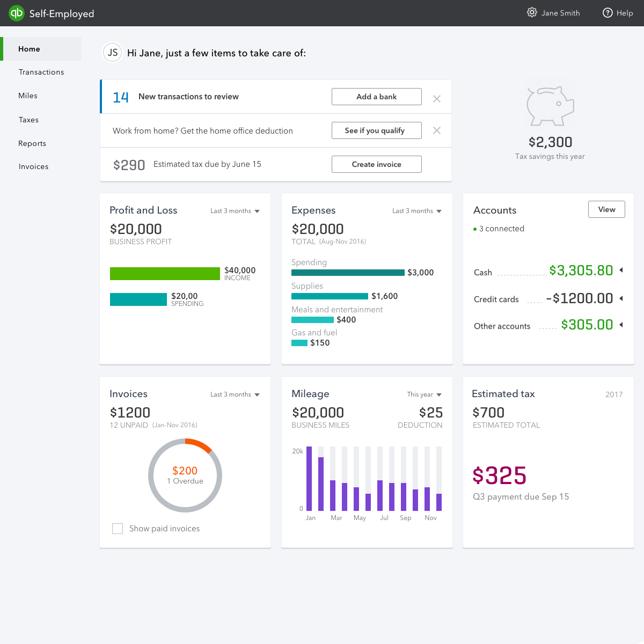Viewport: 644px width, 644px height.
Task: Open Reports in sidebar
Action: 32,143
